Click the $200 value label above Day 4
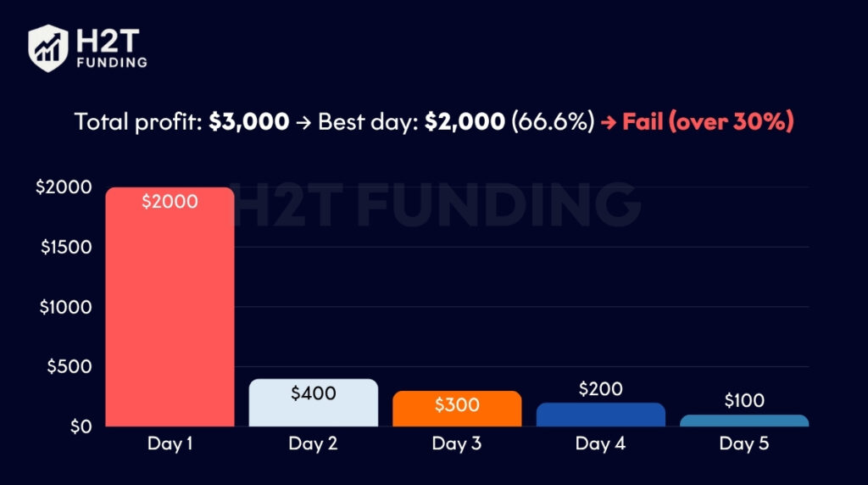Image resolution: width=868 pixels, height=485 pixels. 601,389
